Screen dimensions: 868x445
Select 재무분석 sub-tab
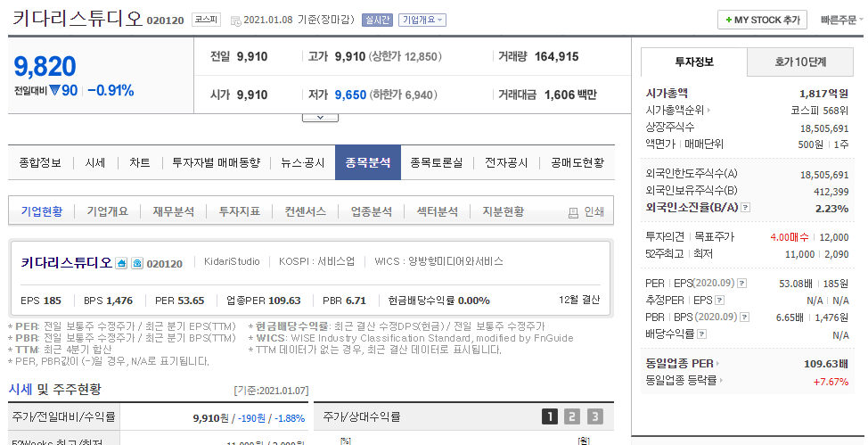click(x=173, y=211)
